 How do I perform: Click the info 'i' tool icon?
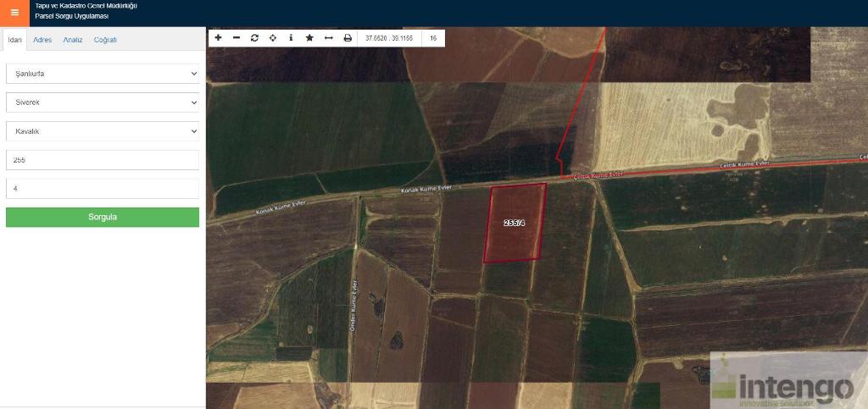291,38
